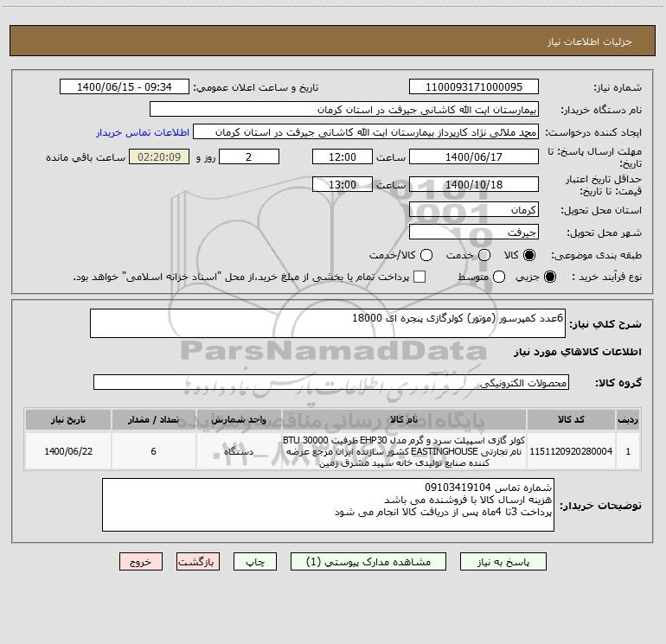Select the متوسط purchase type radio
Viewport: 666px width, 644px height.
click(499, 277)
